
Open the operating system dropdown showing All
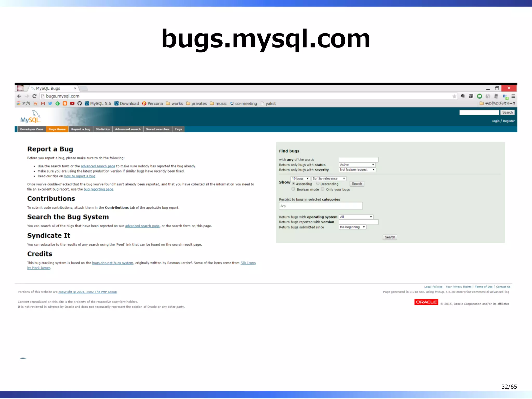coord(356,217)
